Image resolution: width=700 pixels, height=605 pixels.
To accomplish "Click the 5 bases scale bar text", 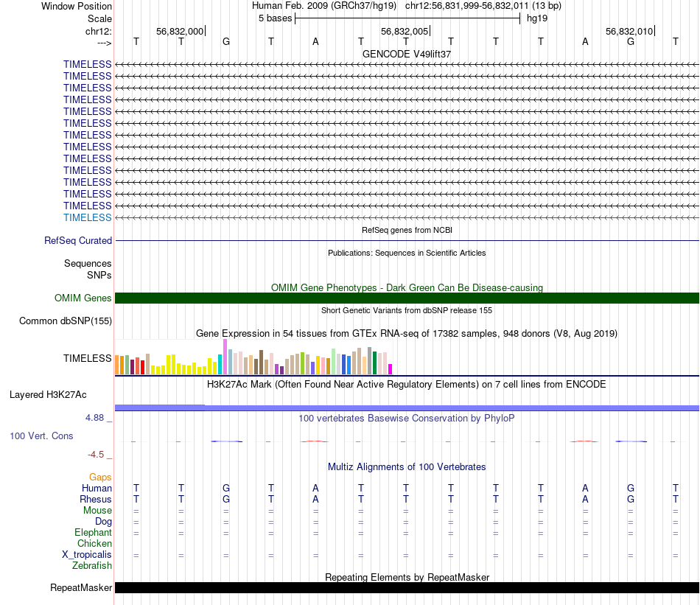I will (275, 18).
